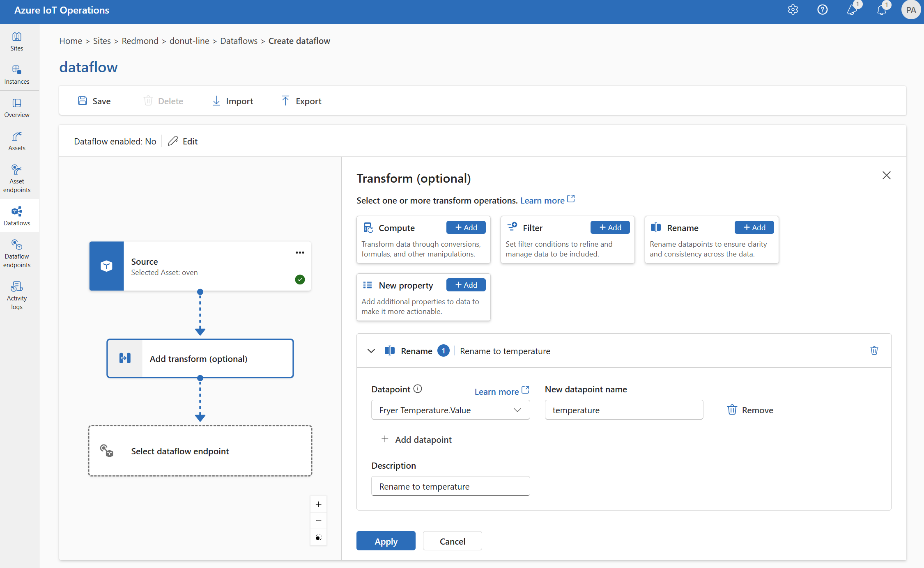Click the Compute transform Add icon
The image size is (924, 568).
(x=466, y=227)
